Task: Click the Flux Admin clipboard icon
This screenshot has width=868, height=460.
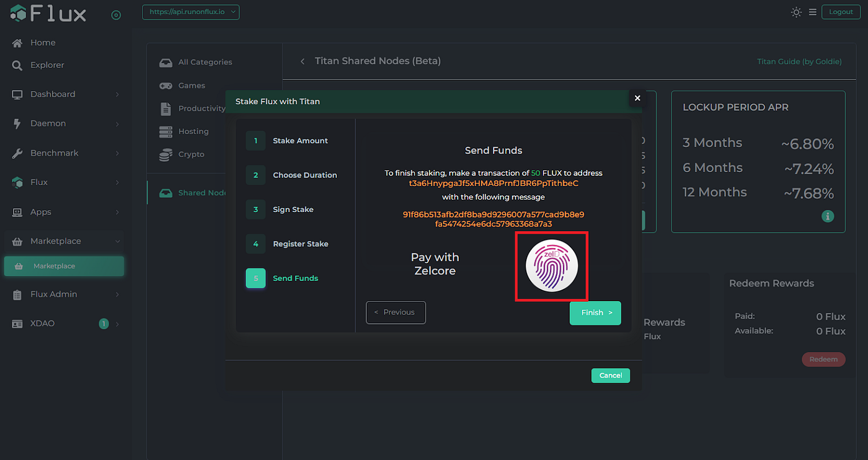Action: click(17, 294)
